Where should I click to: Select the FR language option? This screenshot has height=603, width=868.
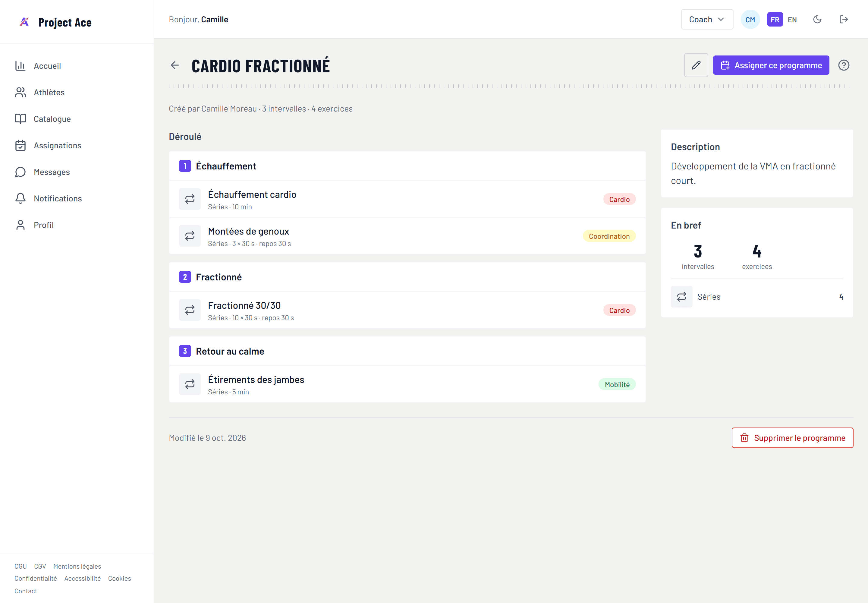pyautogui.click(x=775, y=20)
